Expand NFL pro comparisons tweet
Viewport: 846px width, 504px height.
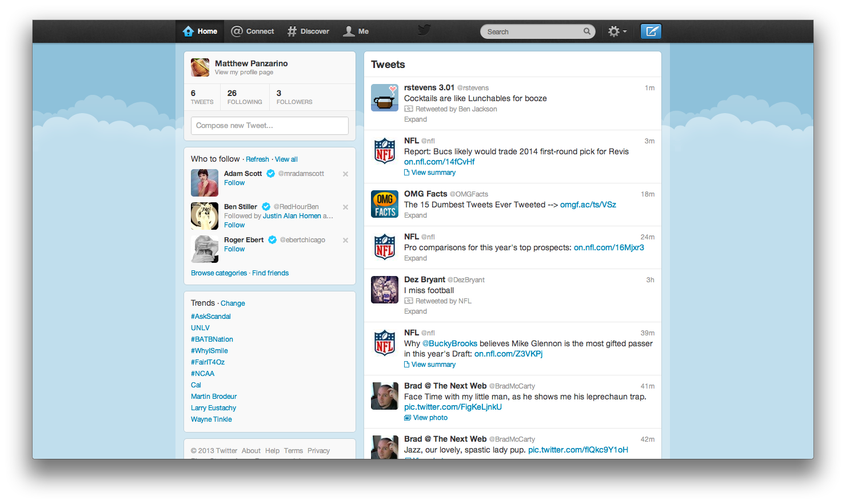pyautogui.click(x=416, y=258)
